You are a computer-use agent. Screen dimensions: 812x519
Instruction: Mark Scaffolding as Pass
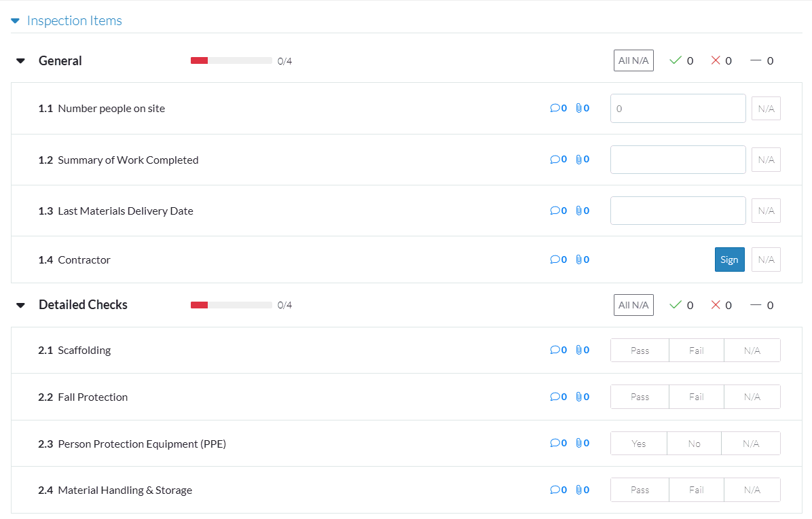[640, 351]
